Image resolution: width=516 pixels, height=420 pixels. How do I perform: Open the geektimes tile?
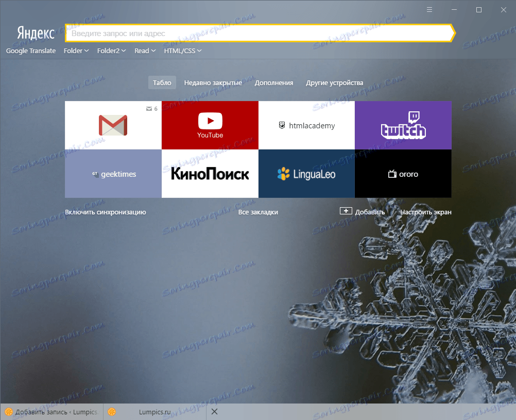point(113,174)
